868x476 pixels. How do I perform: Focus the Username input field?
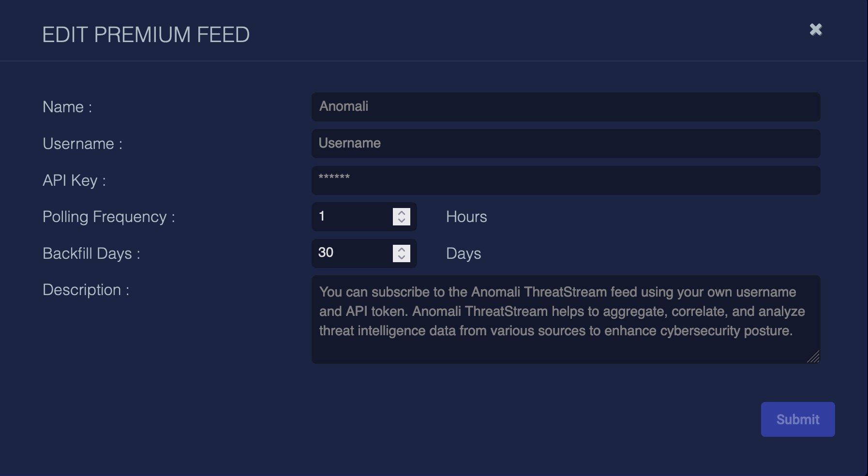[x=565, y=144]
